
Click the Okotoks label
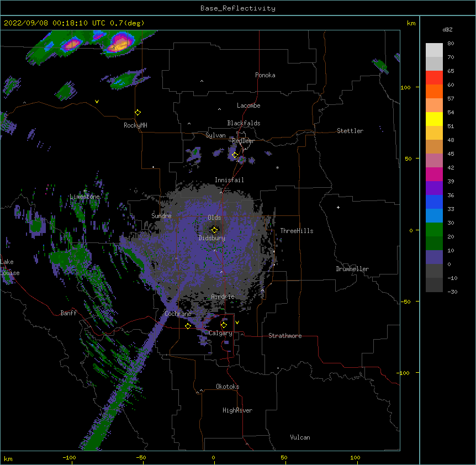pyautogui.click(x=228, y=387)
